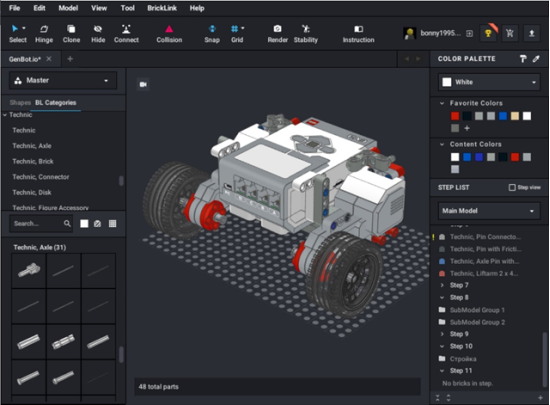550x405 pixels.
Task: Switch parts list to grid view
Action: point(112,223)
